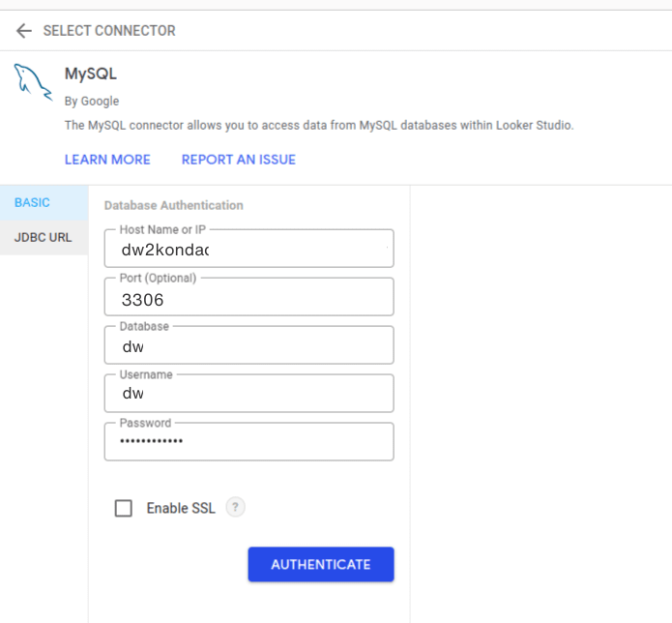Click the REPORT AN ISSUE link
Viewport: 672px width, 623px height.
[239, 160]
